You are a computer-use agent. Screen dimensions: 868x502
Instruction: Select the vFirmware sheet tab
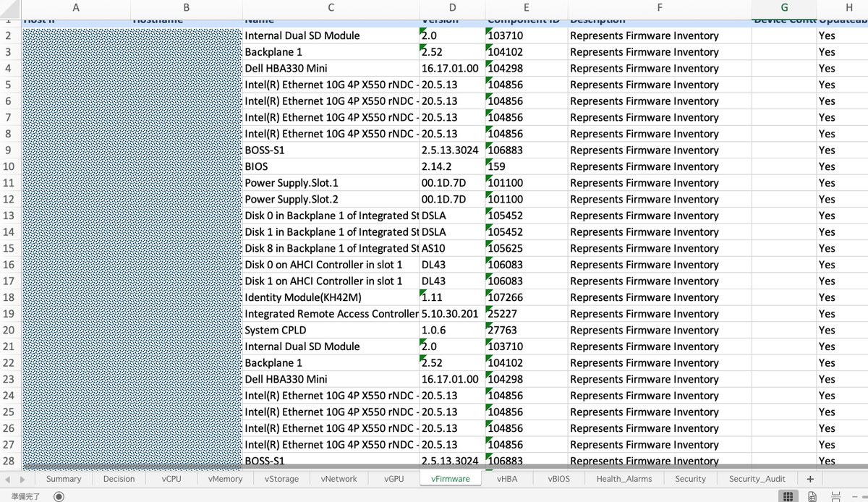click(x=451, y=479)
